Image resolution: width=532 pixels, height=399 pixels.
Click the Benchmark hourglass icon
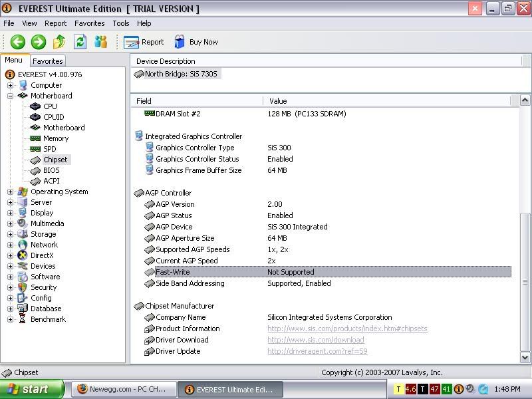(x=23, y=319)
